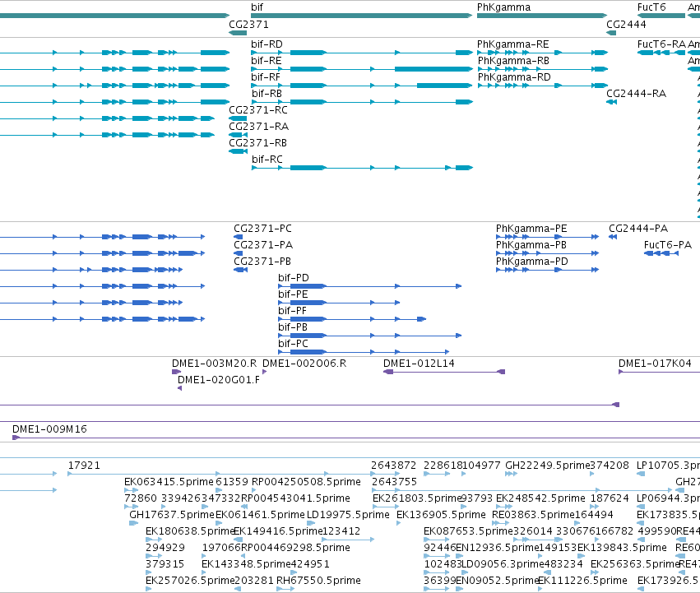Click protein CG2444-PA
The height and width of the screenshot is (593, 700).
pyautogui.click(x=638, y=229)
